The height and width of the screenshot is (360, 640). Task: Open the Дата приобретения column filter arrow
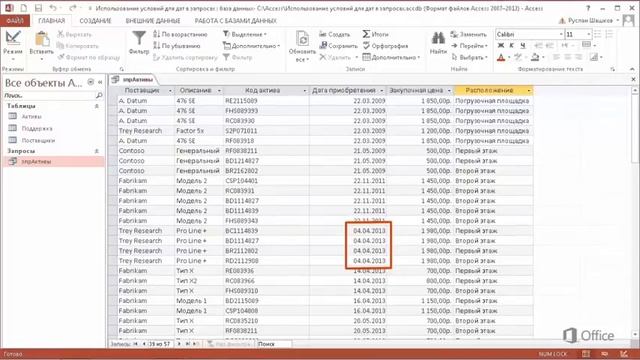click(x=382, y=91)
